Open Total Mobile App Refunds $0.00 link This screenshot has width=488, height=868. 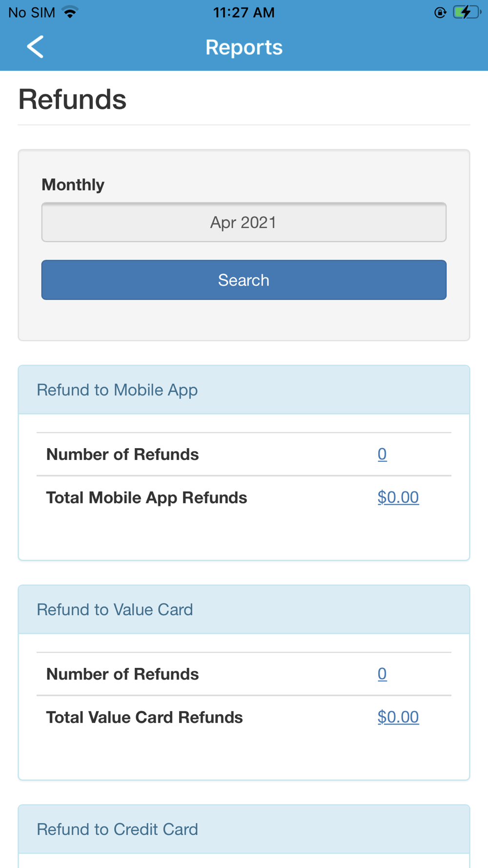398,497
